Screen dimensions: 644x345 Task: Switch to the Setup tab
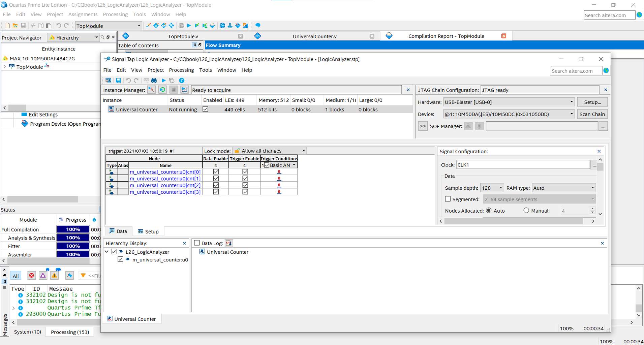click(148, 231)
